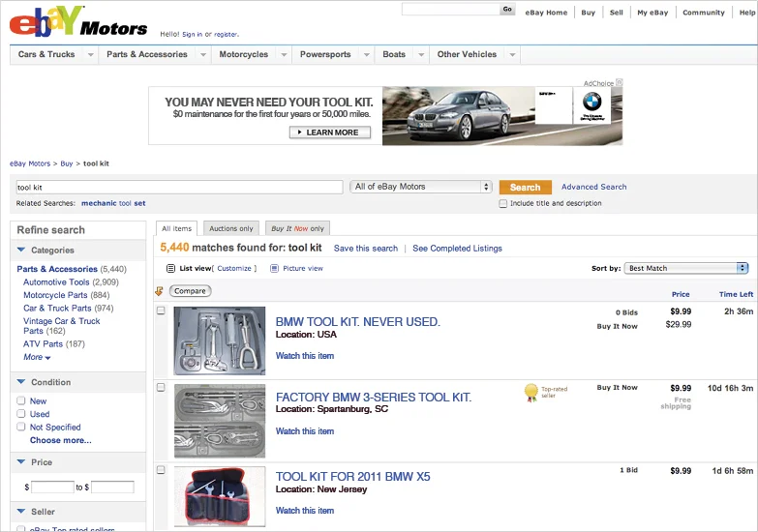The height and width of the screenshot is (532, 758).
Task: Check the New condition checkbox
Action: pos(20,400)
